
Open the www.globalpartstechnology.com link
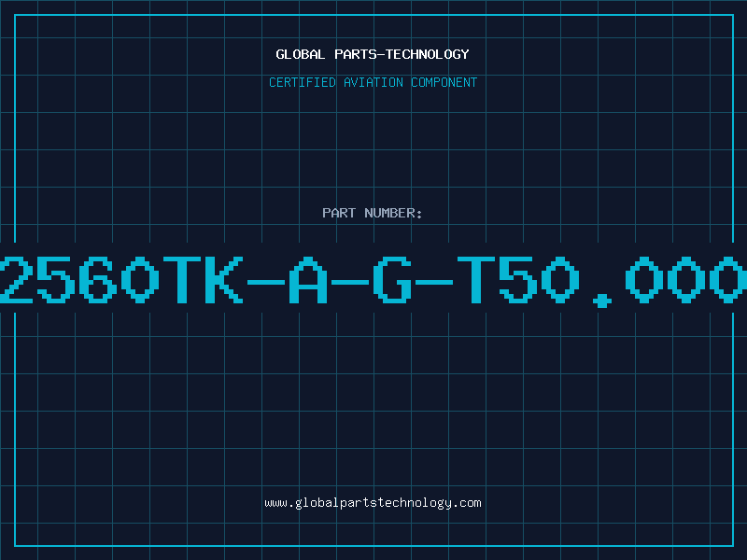pyautogui.click(x=373, y=503)
